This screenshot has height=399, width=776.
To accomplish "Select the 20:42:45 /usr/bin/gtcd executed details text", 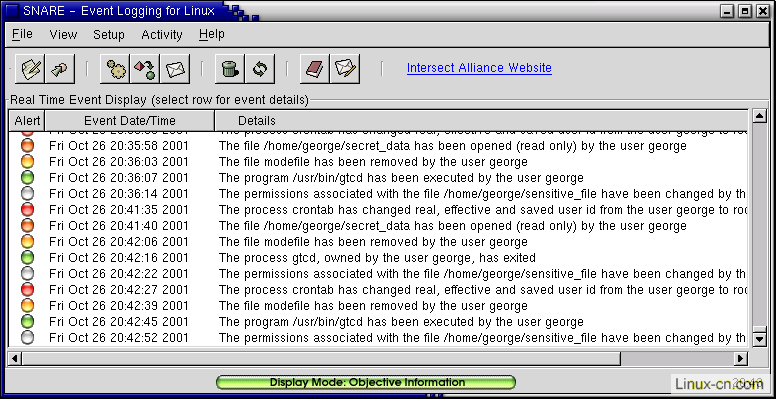I will pyautogui.click(x=401, y=322).
